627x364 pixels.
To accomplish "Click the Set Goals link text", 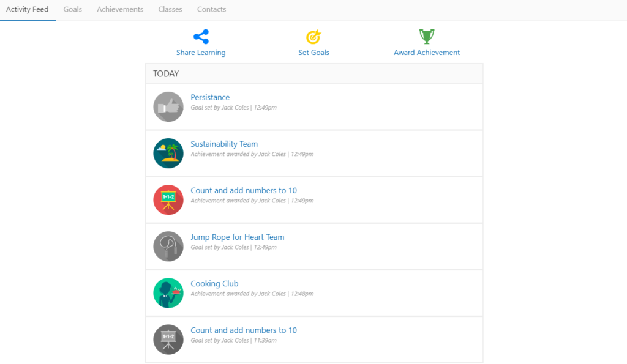I will pos(314,53).
